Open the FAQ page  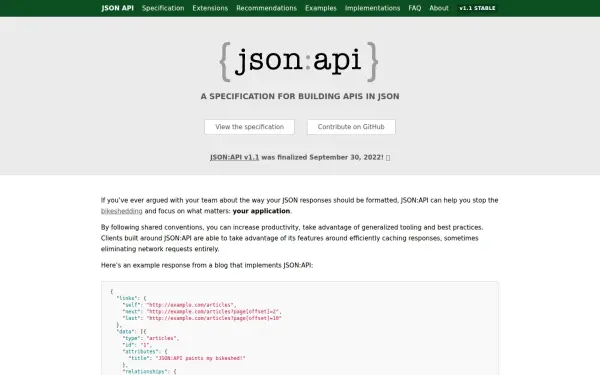(x=414, y=8)
